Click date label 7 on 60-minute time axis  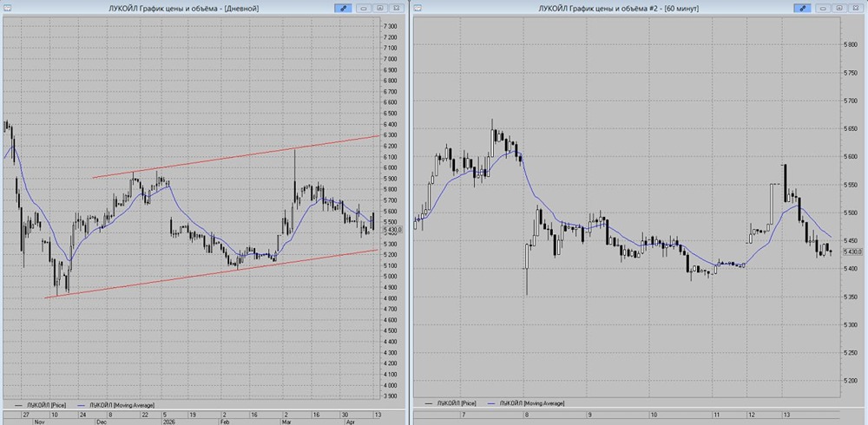(463, 414)
